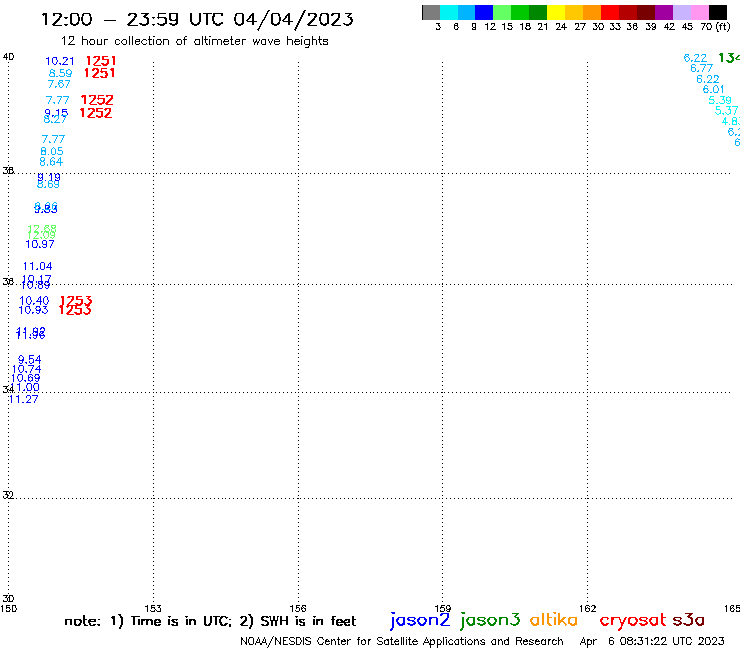Screen dimensions: 740x650
Task: Click the wave height value 5.39
Action: pyautogui.click(x=720, y=100)
